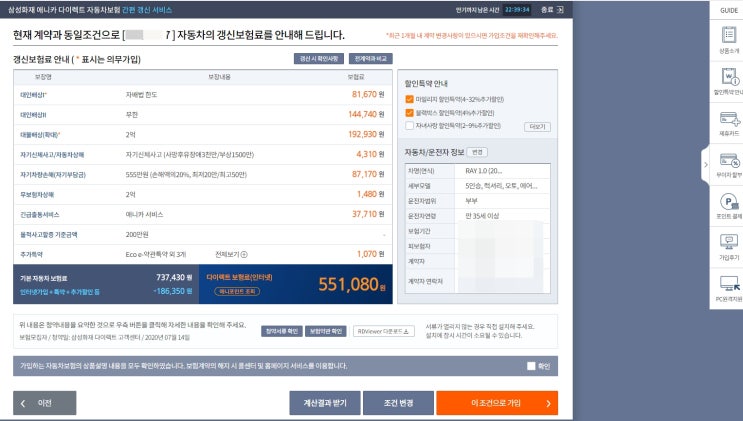Image resolution: width=743 pixels, height=421 pixels.
Task: Click the 간편 갱신 서비스 header text
Action: tap(147, 10)
